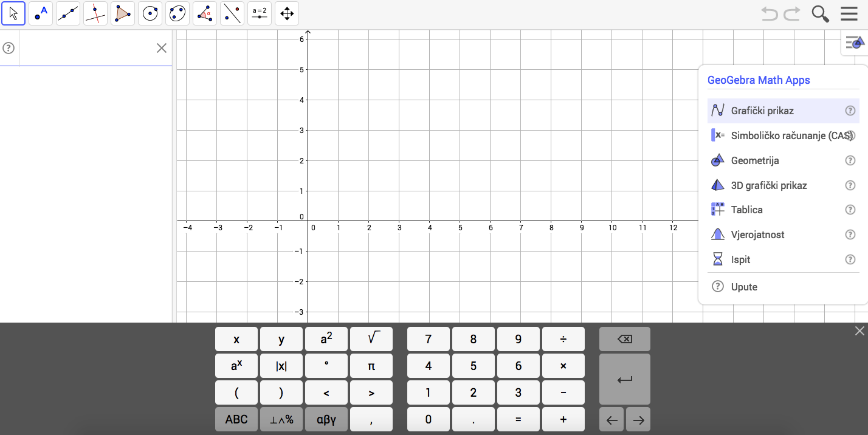This screenshot has height=435, width=868.
Task: Toggle the style bar button
Action: pyautogui.click(x=855, y=43)
